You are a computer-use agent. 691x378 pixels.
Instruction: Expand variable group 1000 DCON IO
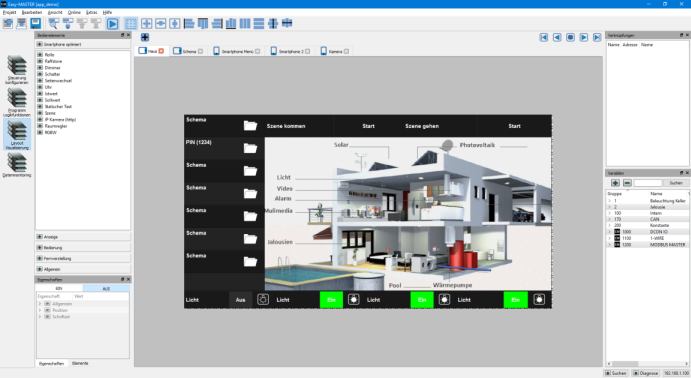pos(609,232)
